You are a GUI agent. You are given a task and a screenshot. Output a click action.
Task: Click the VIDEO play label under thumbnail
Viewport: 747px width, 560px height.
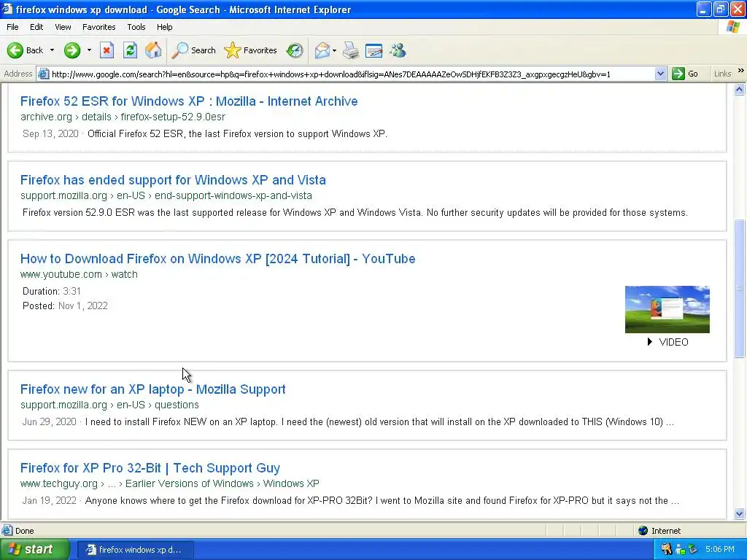(x=668, y=342)
